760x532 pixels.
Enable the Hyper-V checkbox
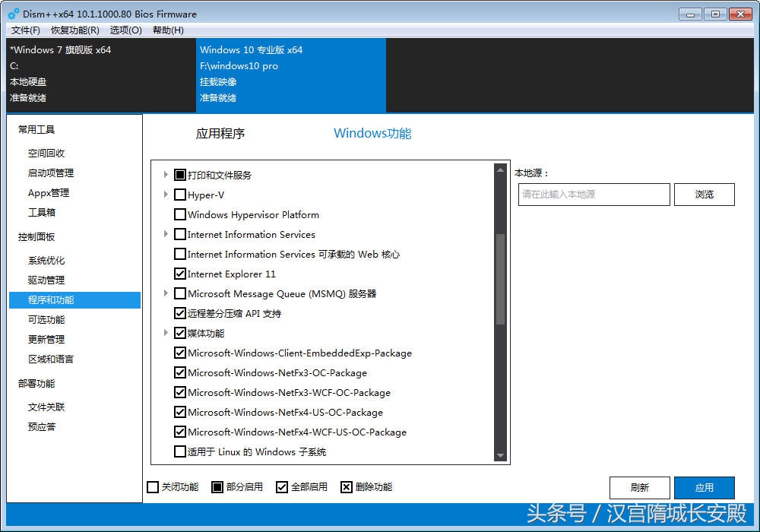coord(180,195)
